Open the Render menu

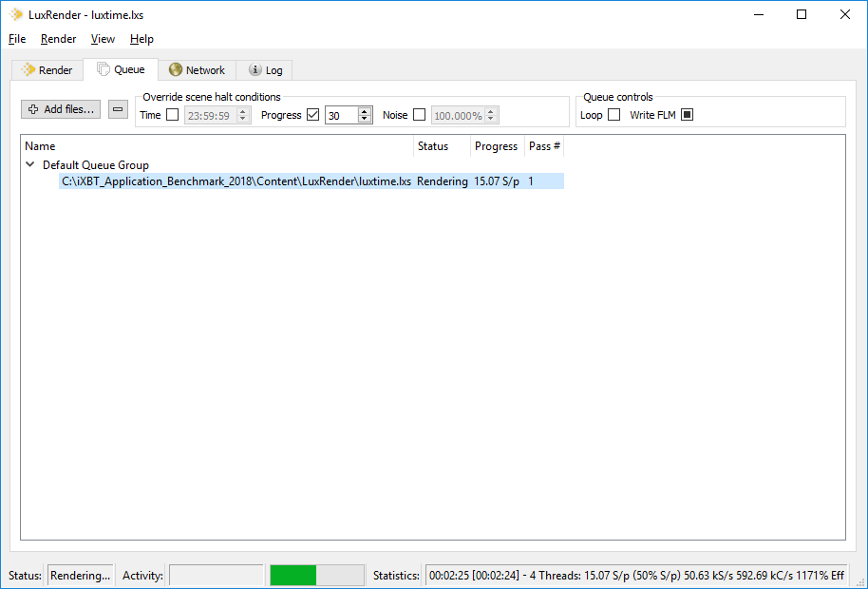(58, 39)
